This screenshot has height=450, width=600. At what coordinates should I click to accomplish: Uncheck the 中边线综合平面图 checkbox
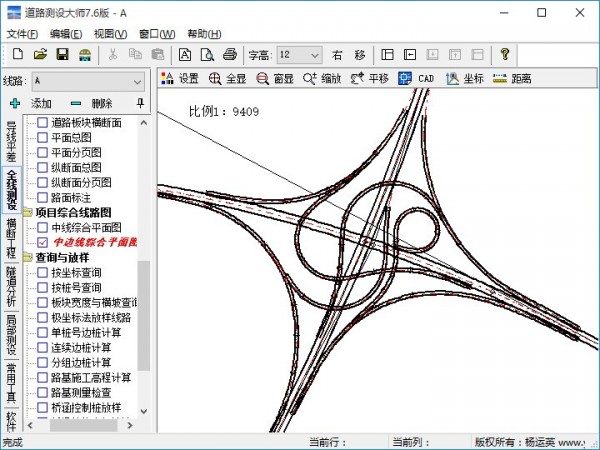click(x=42, y=242)
